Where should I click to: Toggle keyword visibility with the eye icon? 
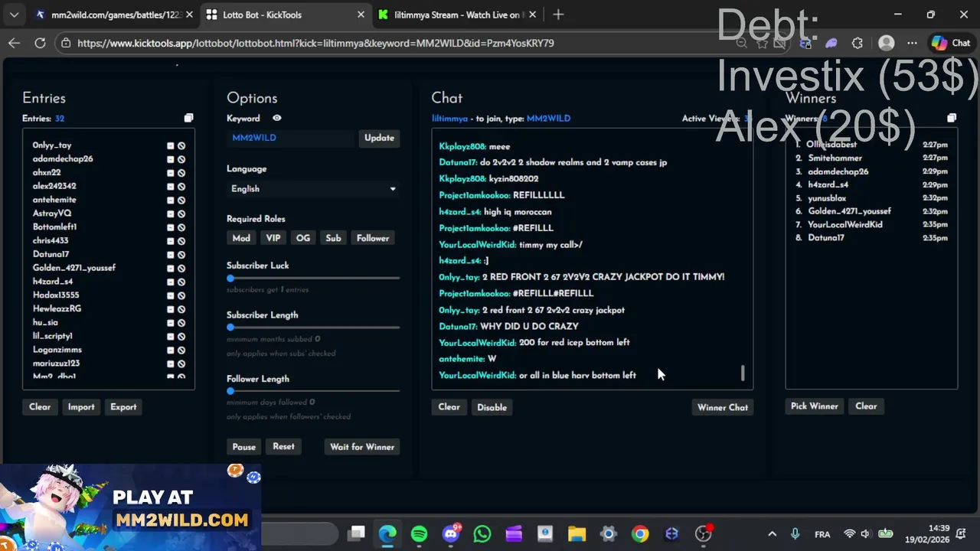click(x=276, y=118)
